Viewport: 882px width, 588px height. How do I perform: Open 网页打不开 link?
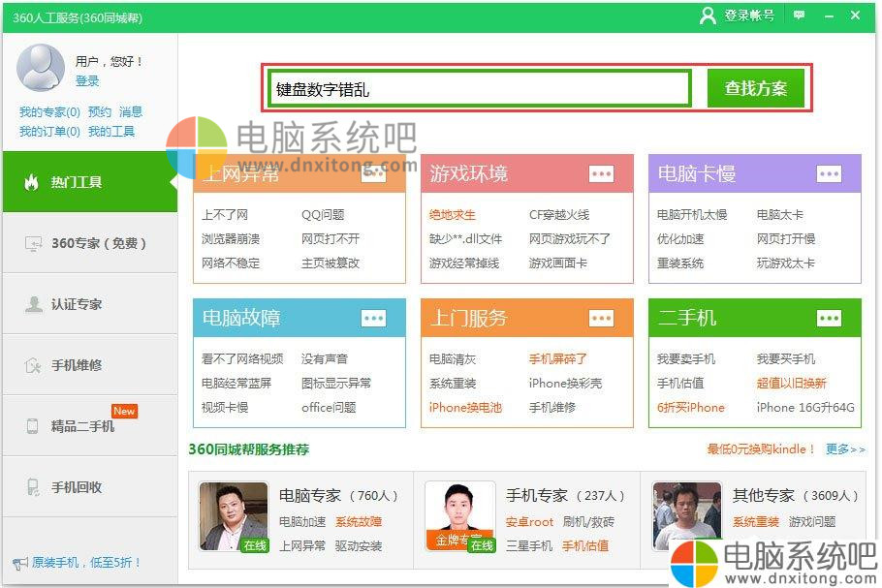point(331,239)
